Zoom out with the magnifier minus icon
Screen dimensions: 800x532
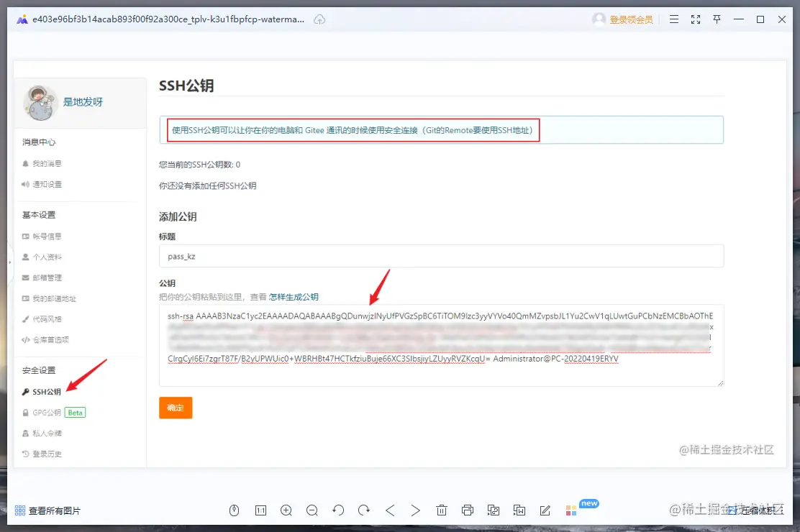point(312,510)
